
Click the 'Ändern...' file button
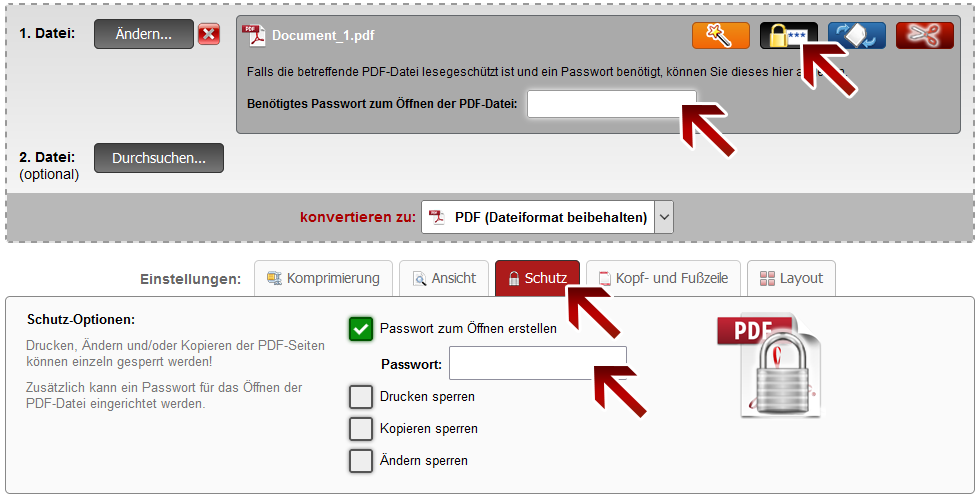tap(143, 34)
